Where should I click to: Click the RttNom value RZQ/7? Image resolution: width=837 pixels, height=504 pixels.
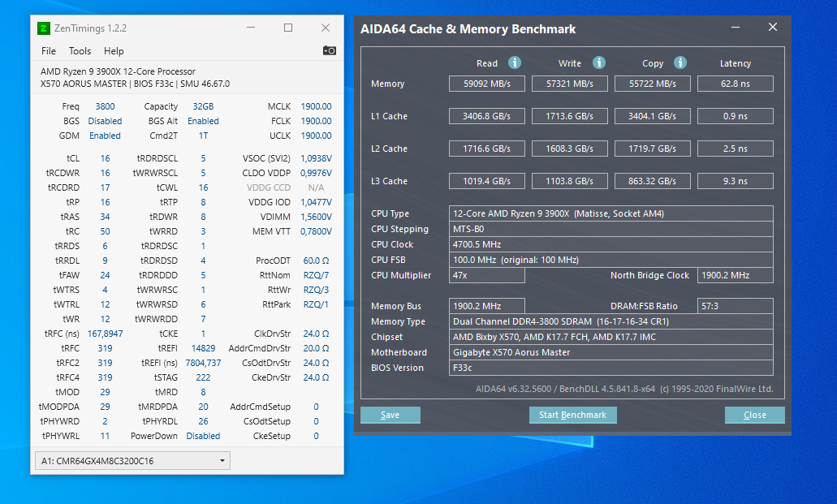(316, 275)
